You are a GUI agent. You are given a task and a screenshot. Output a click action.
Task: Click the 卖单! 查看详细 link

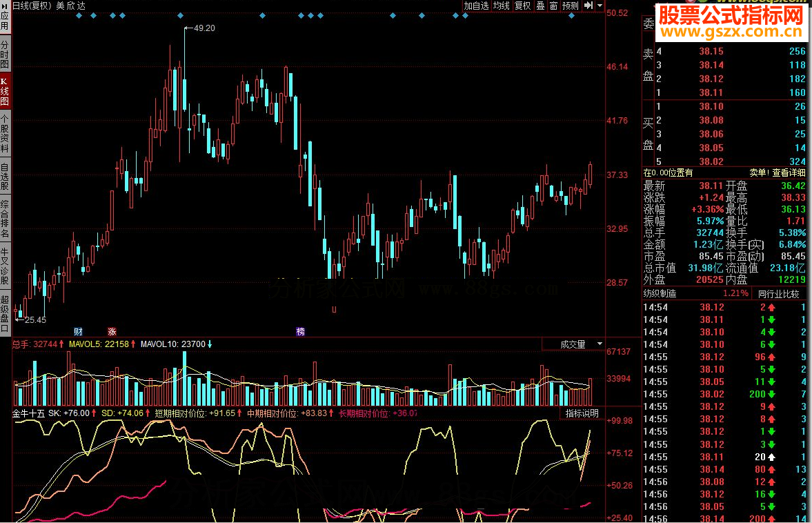(778, 172)
